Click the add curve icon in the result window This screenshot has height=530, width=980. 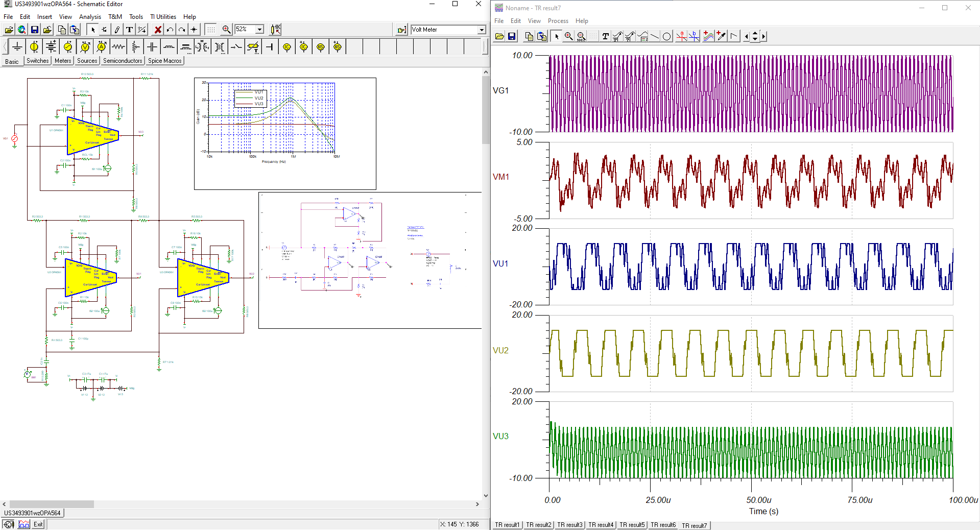[708, 36]
